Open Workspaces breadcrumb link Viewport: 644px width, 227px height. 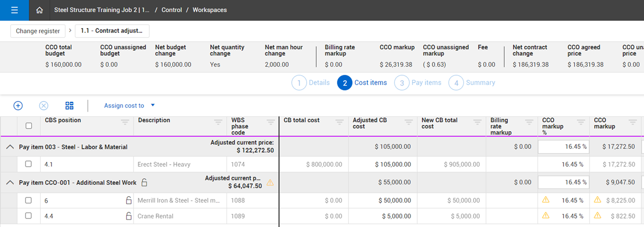pyautogui.click(x=209, y=10)
